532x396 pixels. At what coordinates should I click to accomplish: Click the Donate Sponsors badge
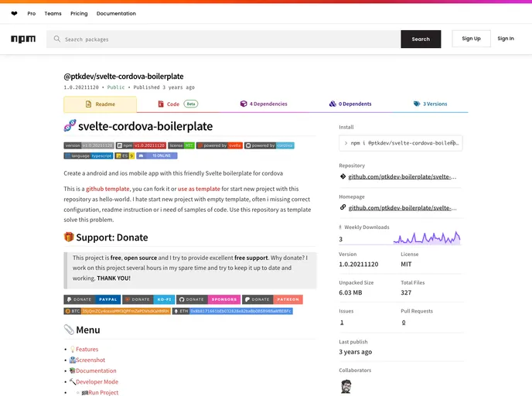point(208,299)
